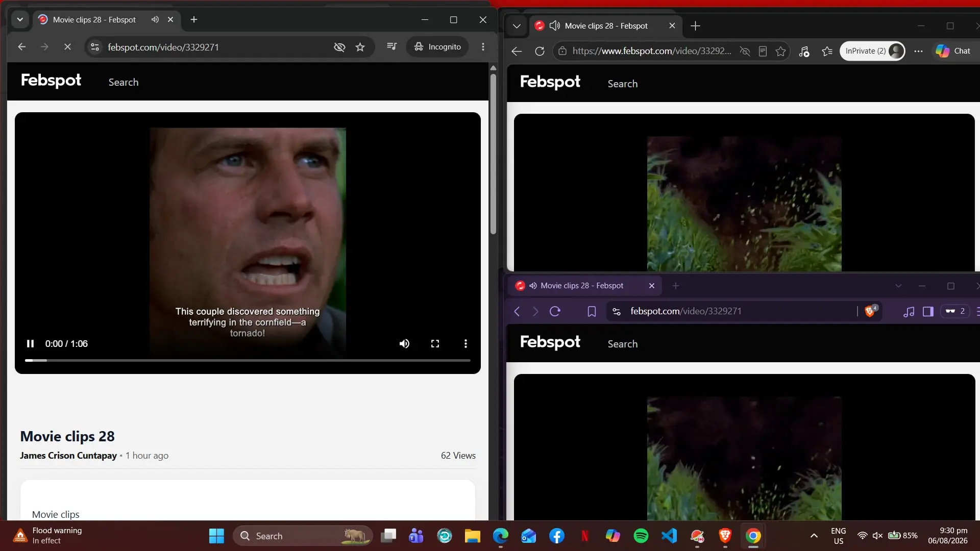Open Search link in Edge Febspot page
980x551 pixels.
[623, 84]
